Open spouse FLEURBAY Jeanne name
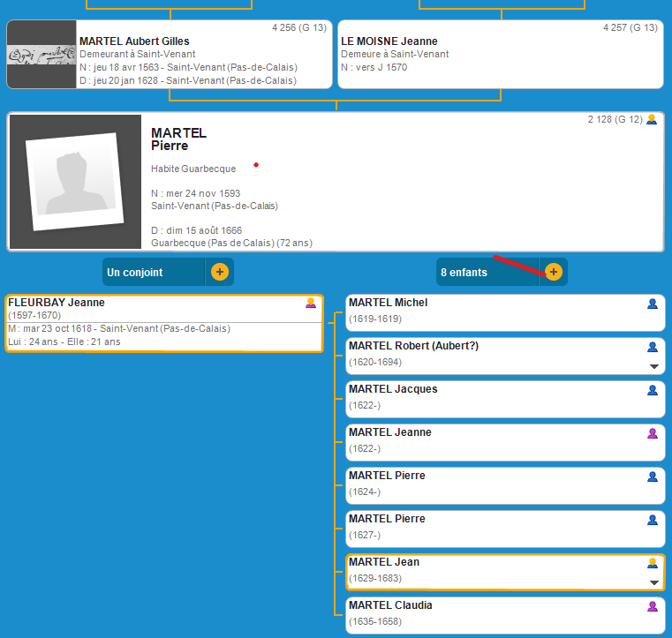This screenshot has height=638, width=672. (x=57, y=303)
